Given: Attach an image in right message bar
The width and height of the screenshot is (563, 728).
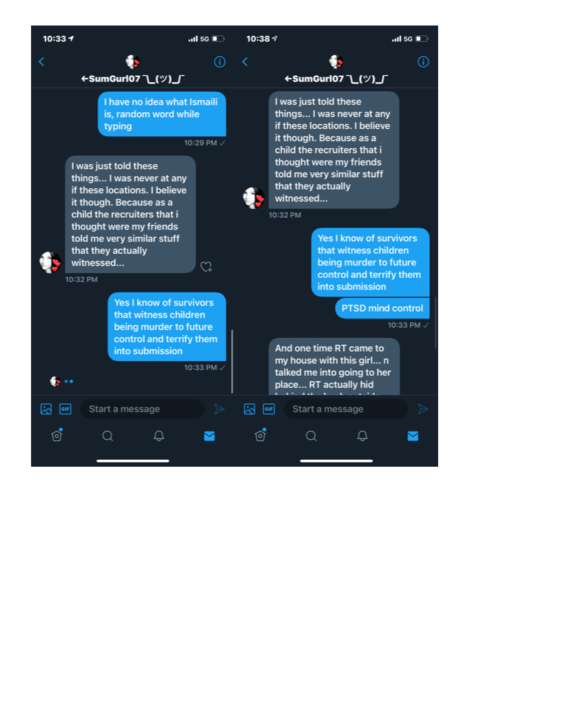Looking at the screenshot, I should (x=250, y=409).
